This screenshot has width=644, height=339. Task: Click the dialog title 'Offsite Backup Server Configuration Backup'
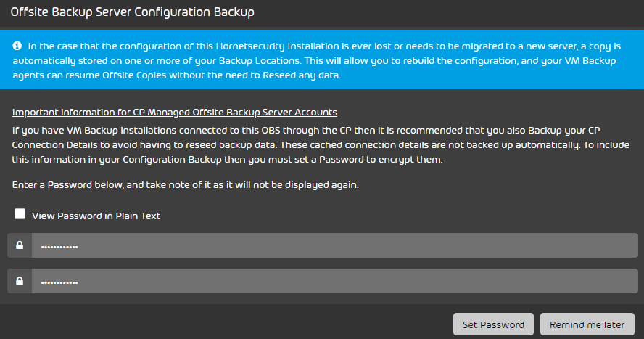point(132,12)
